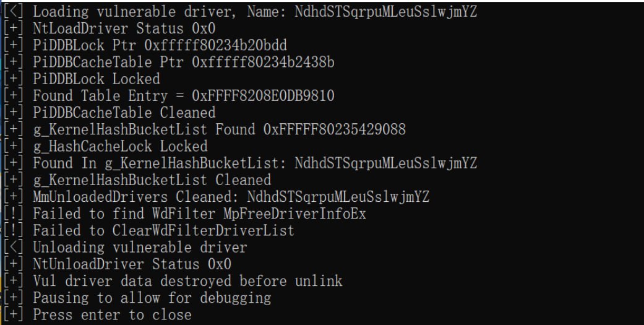Click the "NtUnloadDriver Status 0x0" line
This screenshot has height=325, width=644.
point(132,264)
